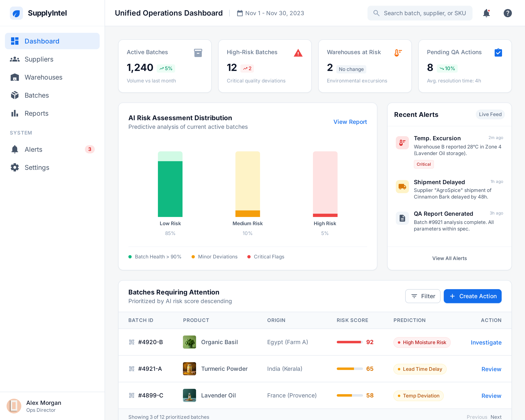Click Review for Turmeric Powder batch

click(491, 369)
